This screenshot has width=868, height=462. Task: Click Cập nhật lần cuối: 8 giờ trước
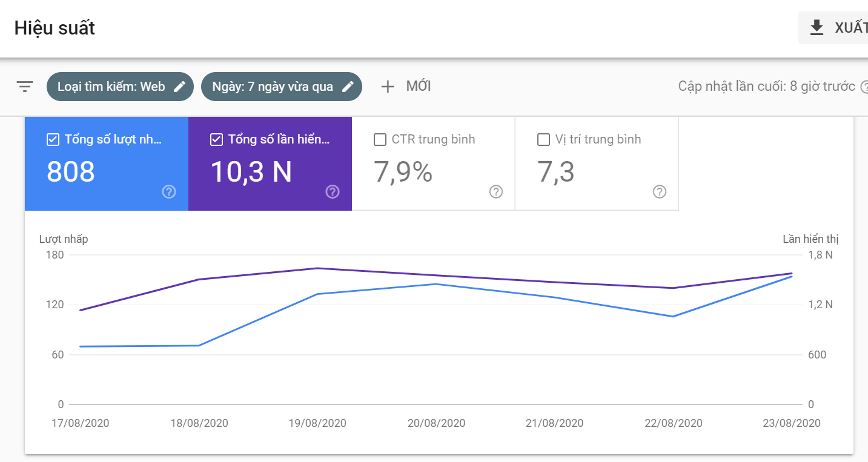767,87
